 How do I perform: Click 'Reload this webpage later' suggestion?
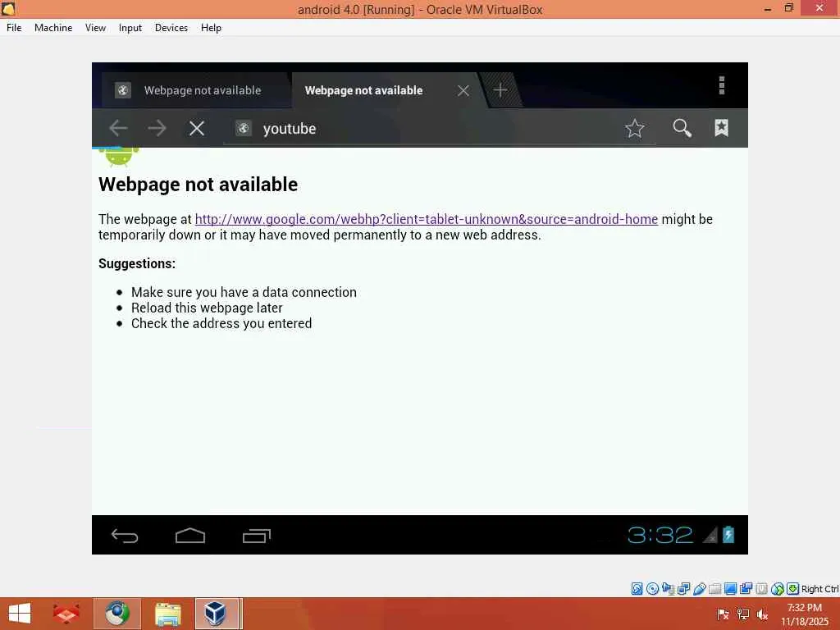(x=207, y=308)
